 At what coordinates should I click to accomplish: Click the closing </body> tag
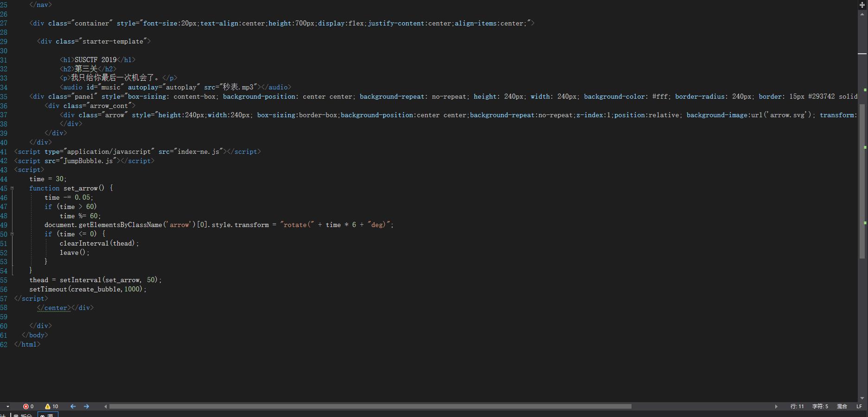click(x=35, y=335)
